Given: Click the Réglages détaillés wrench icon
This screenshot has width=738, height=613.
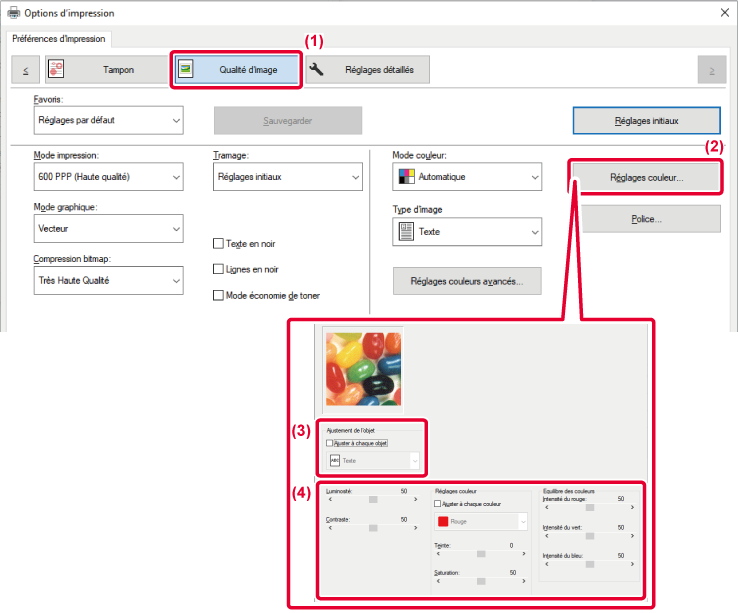Looking at the screenshot, I should [317, 70].
